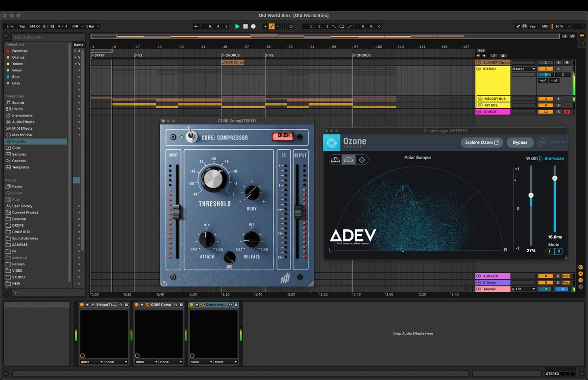Select Plug-Ins category in browser
The width and height of the screenshot is (588, 380).
point(35,142)
